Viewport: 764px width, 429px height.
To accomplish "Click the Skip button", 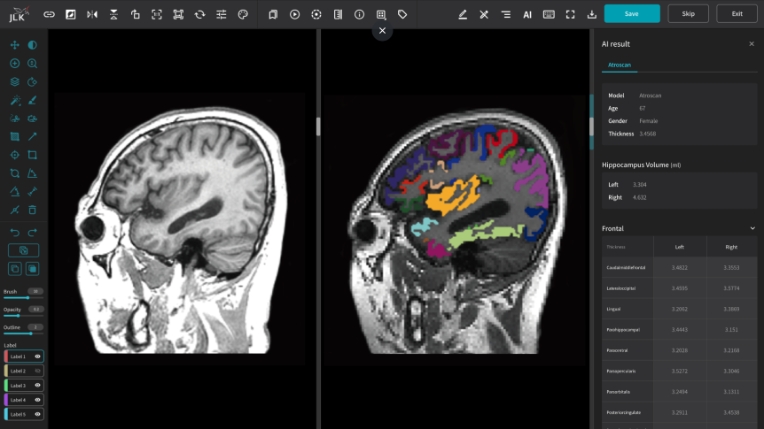I will tap(688, 14).
